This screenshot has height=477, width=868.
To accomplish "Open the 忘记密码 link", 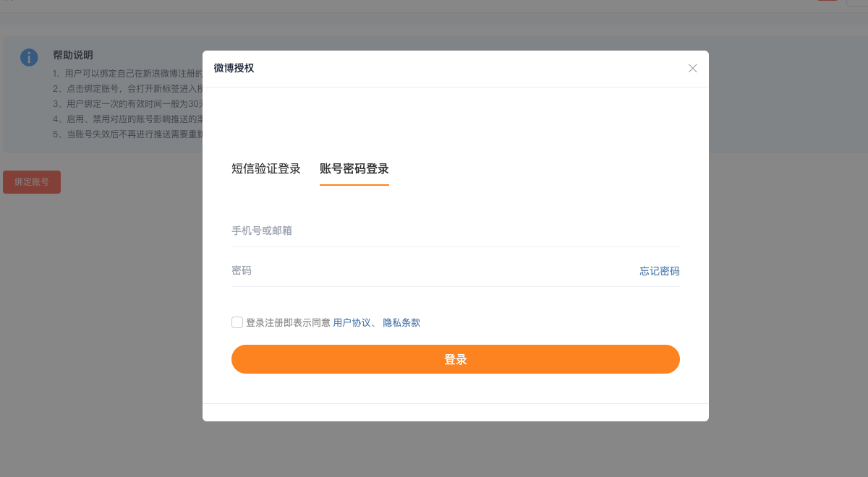I will click(x=660, y=271).
